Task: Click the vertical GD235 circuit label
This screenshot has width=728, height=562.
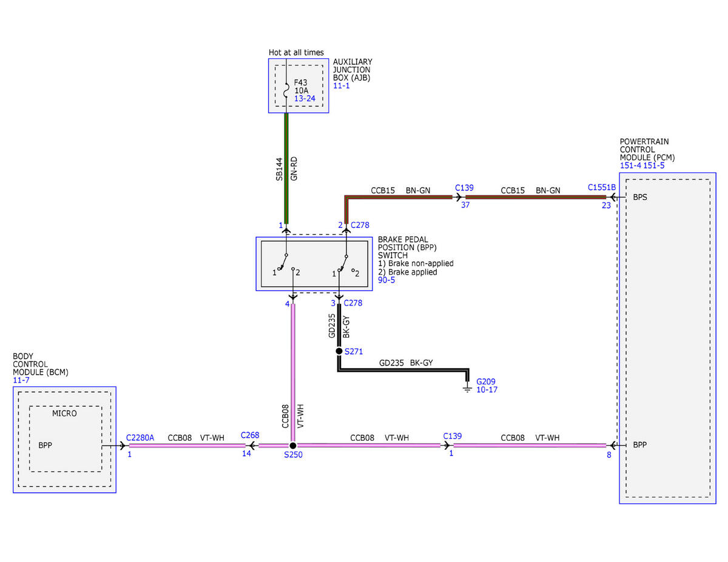Action: 332,327
